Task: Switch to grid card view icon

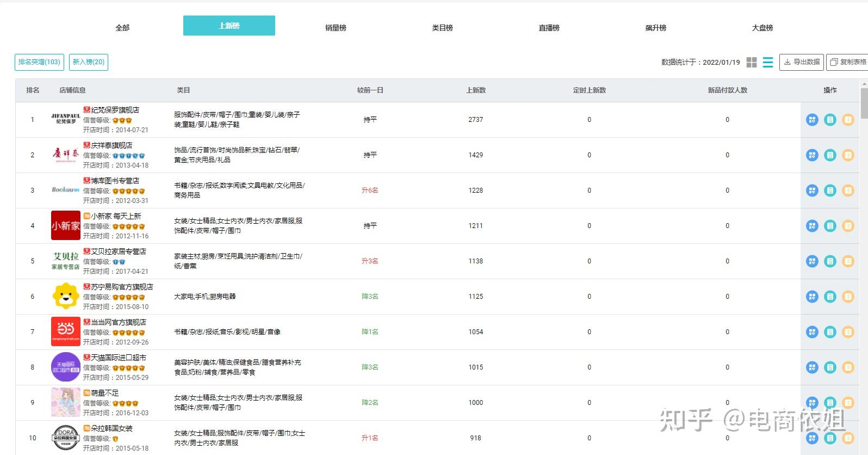Action: tap(752, 63)
